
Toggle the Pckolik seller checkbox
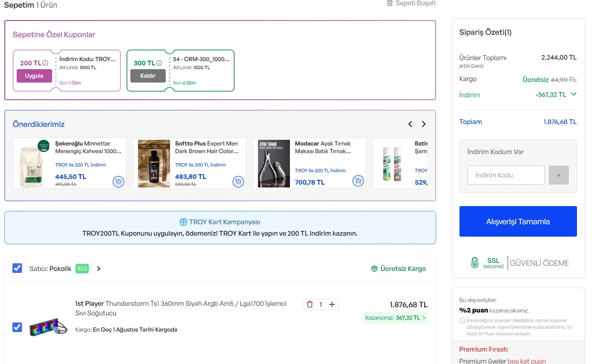click(x=17, y=268)
